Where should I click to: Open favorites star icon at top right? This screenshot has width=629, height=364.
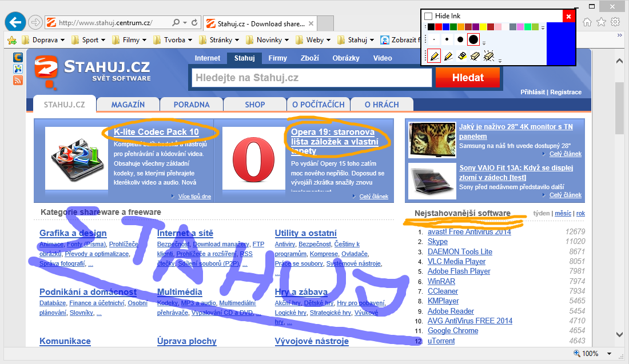(601, 22)
